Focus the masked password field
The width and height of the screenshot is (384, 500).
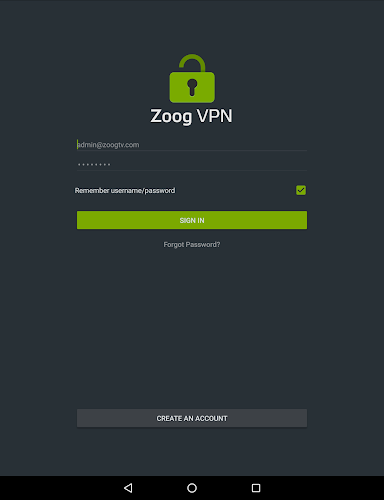192,164
